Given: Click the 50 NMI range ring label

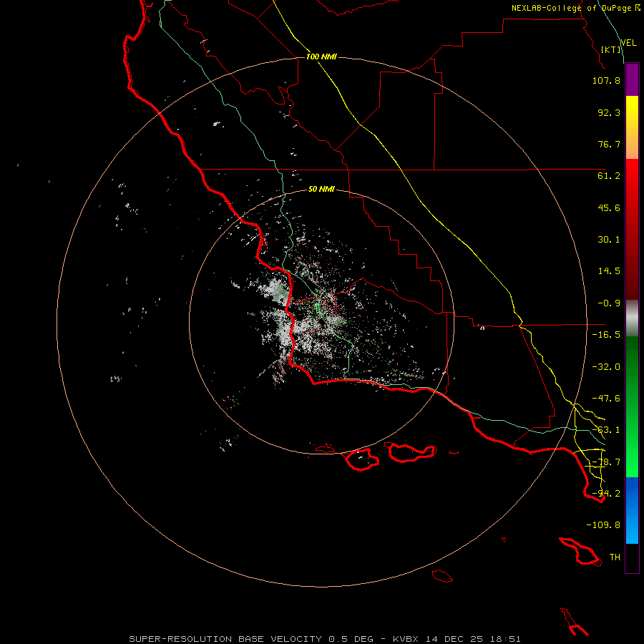Looking at the screenshot, I should (321, 189).
